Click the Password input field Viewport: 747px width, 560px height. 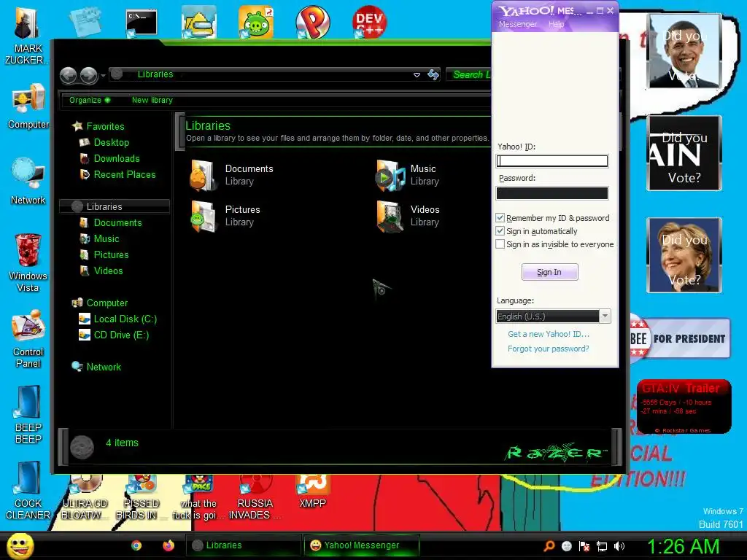552,192
